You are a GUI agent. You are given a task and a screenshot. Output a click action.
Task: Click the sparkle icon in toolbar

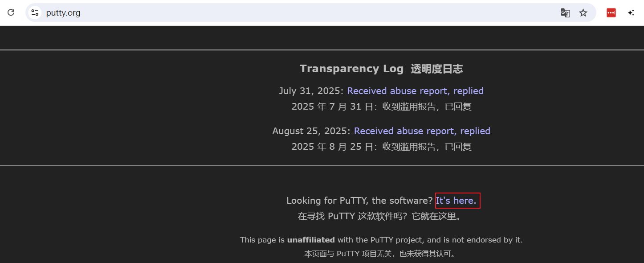(x=631, y=13)
